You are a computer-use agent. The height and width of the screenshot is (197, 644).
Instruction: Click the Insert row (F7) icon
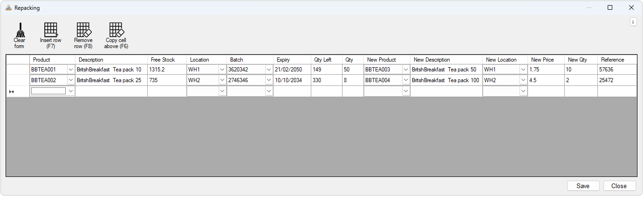coord(50,30)
